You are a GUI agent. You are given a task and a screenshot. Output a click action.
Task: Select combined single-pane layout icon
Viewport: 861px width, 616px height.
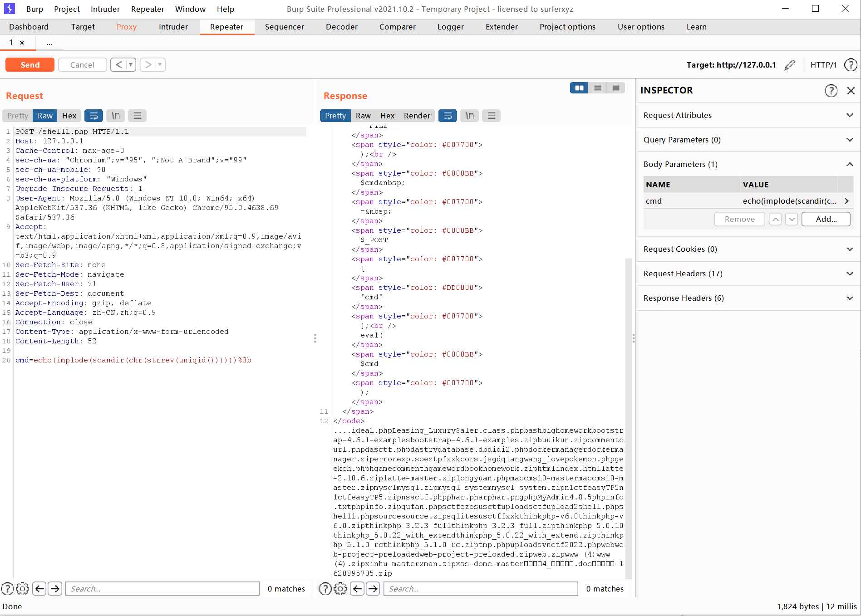616,88
